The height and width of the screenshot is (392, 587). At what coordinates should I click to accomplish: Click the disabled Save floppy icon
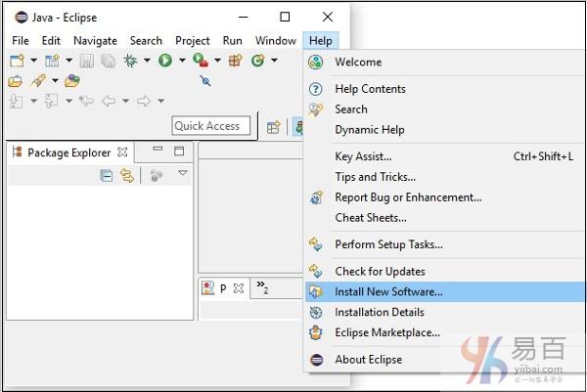click(x=86, y=61)
